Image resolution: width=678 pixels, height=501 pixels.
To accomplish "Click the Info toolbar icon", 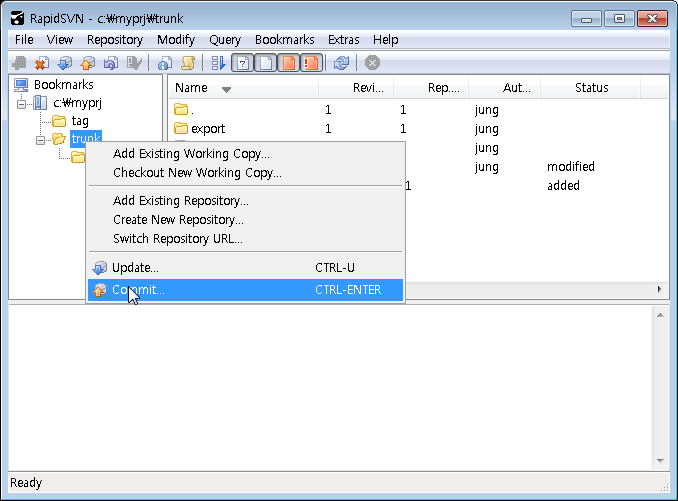I will coord(165,63).
